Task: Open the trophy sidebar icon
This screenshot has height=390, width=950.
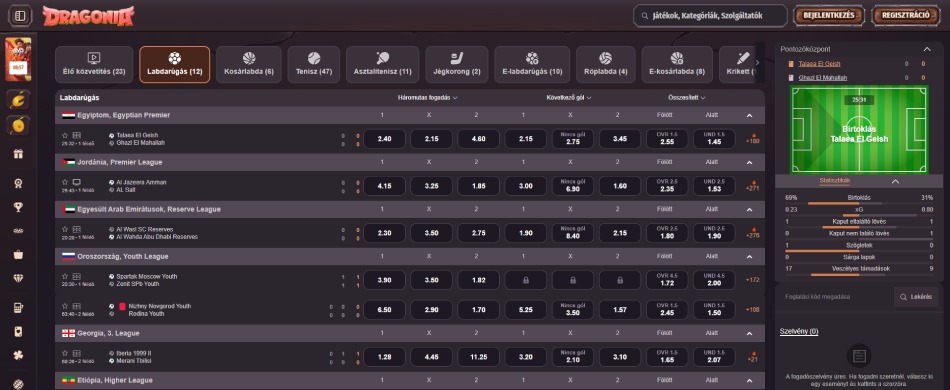Action: coord(18,207)
